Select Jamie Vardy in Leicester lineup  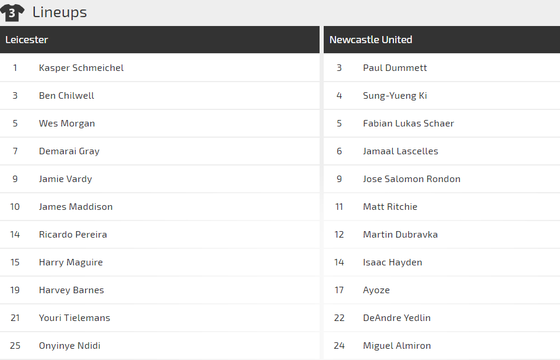coord(65,179)
